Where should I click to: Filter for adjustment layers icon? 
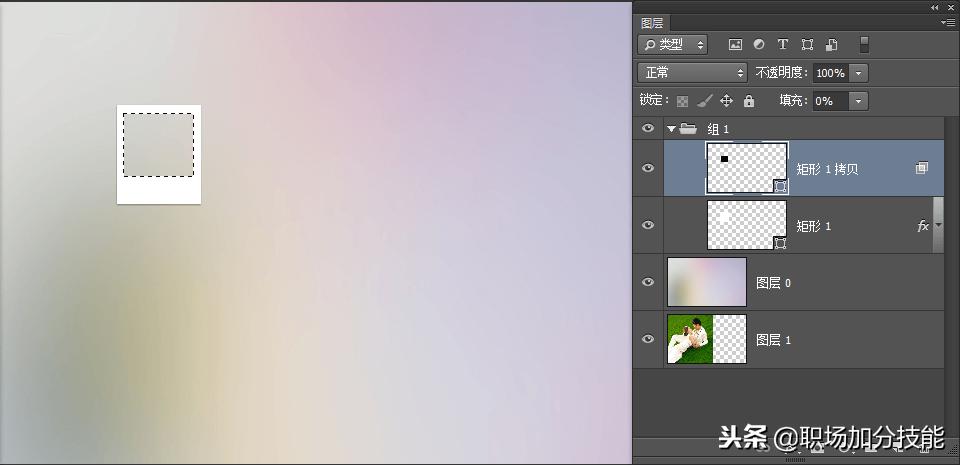[759, 45]
